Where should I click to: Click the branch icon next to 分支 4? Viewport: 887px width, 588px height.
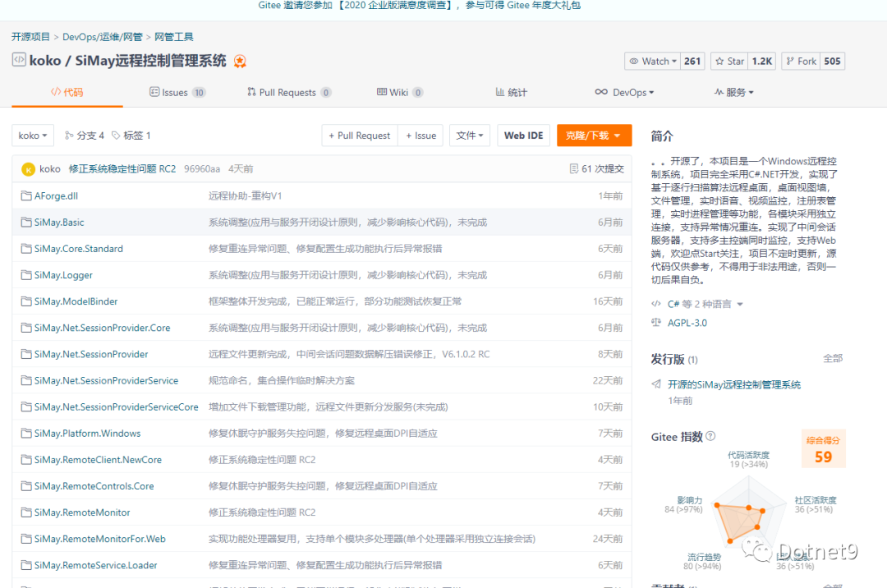[x=69, y=136]
